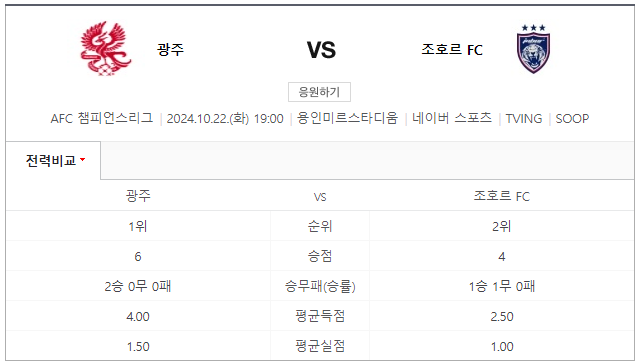Screen dimensions: 640x364
Task: Click the 광주 team name in header
Action: pos(171,50)
